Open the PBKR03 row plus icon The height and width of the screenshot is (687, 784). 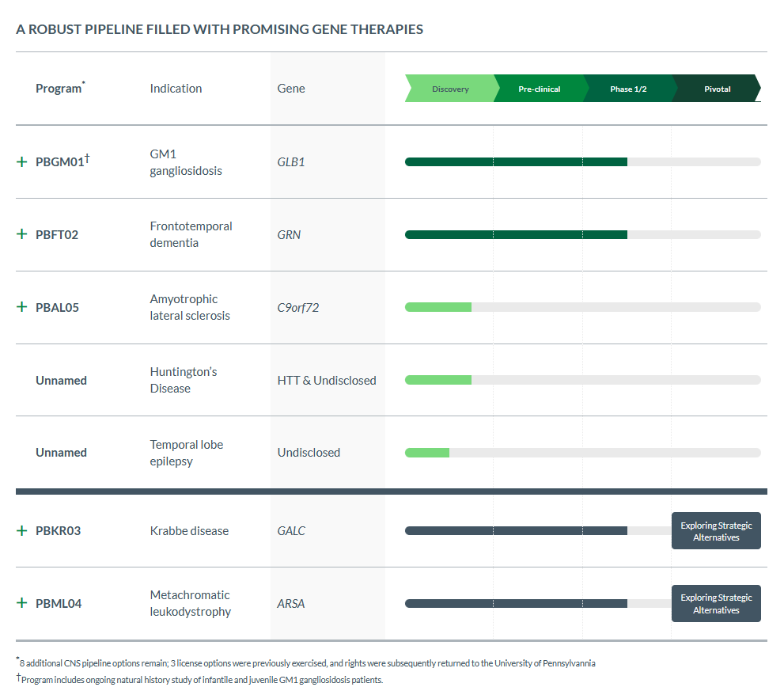[x=21, y=530]
